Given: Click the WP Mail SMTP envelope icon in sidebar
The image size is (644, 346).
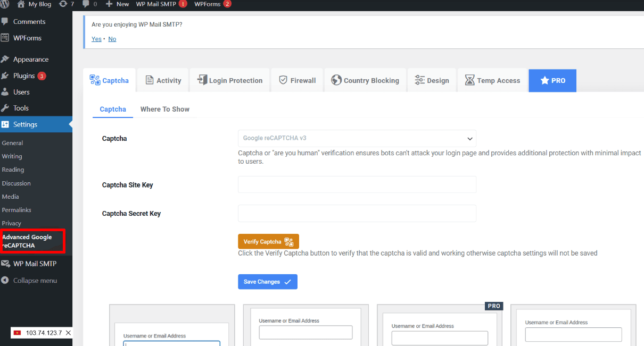Looking at the screenshot, I should 6,263.
